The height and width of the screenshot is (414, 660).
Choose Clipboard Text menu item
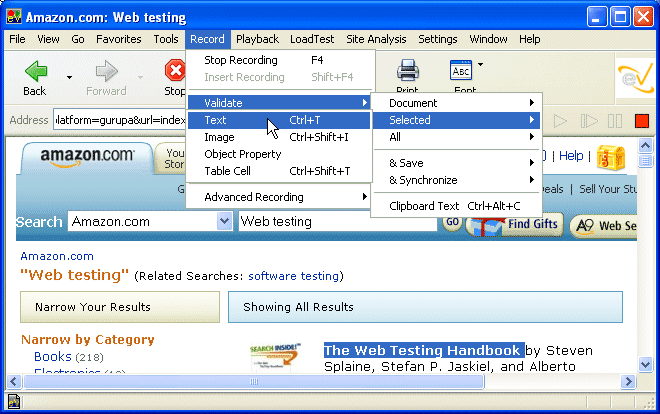[x=456, y=206]
